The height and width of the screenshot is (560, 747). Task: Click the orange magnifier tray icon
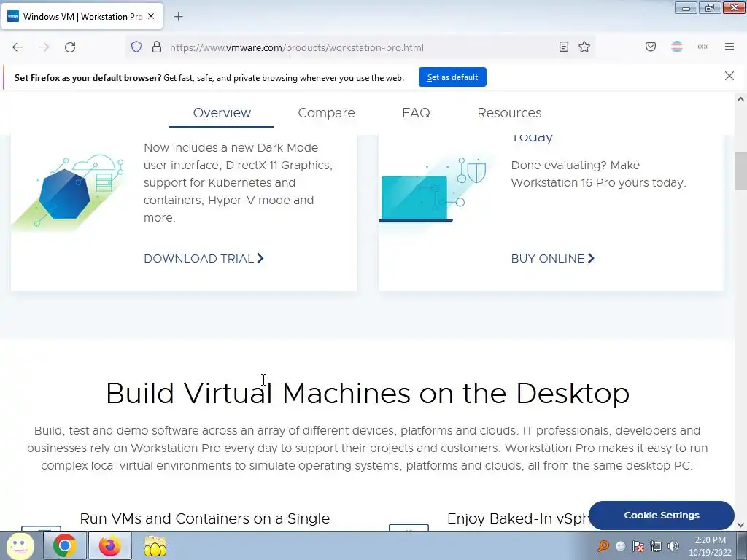click(603, 545)
